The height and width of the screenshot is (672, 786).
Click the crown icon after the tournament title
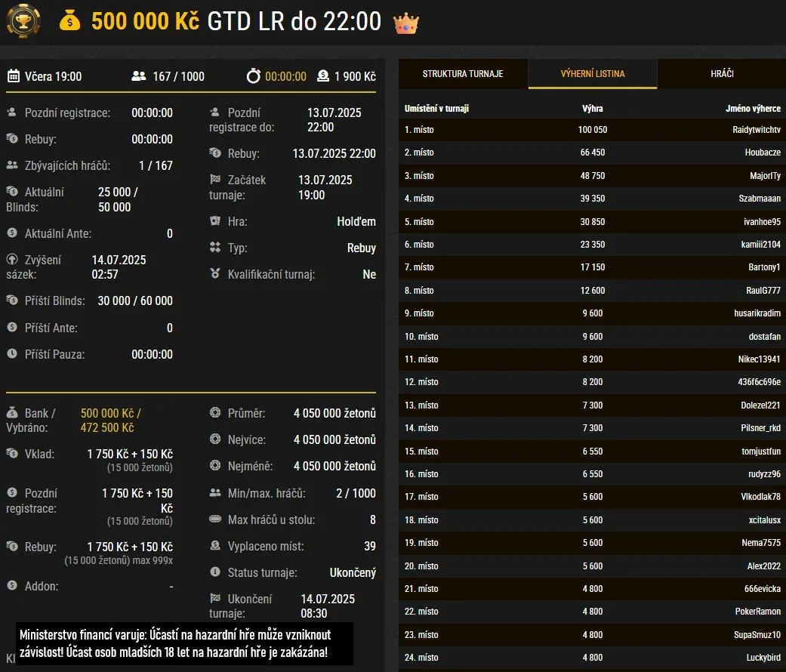(x=406, y=23)
